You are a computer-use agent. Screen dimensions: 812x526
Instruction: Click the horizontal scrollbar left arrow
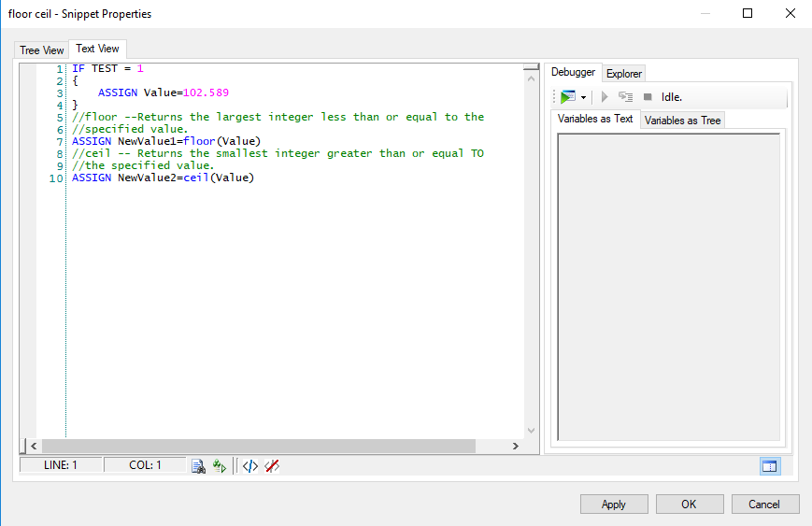click(x=34, y=446)
